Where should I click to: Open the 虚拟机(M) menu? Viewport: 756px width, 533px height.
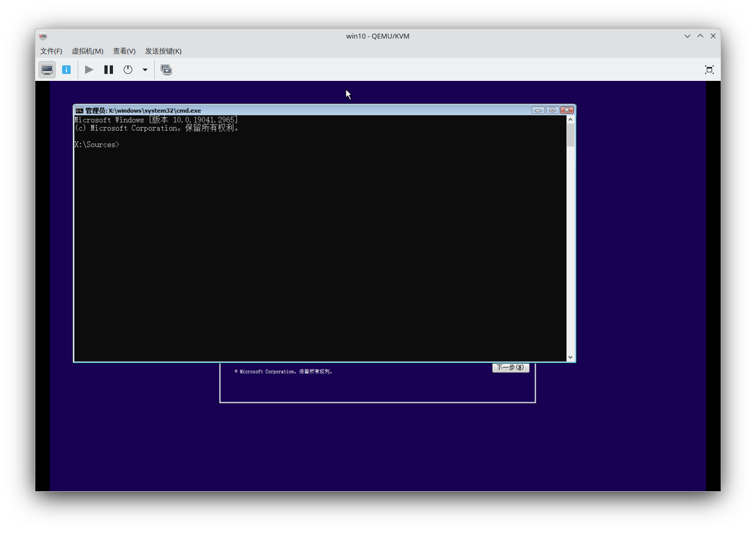[87, 51]
